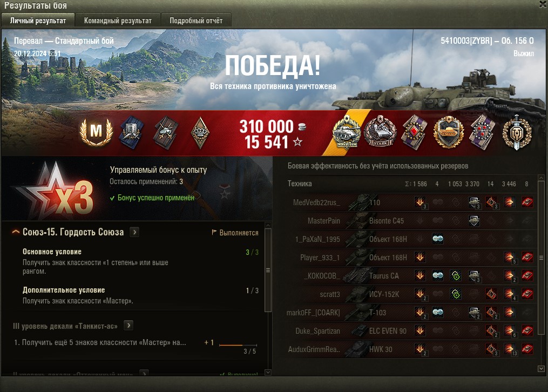The height and width of the screenshot is (392, 548).
Task: Click the Бонус успешно применён status
Action: (x=152, y=198)
